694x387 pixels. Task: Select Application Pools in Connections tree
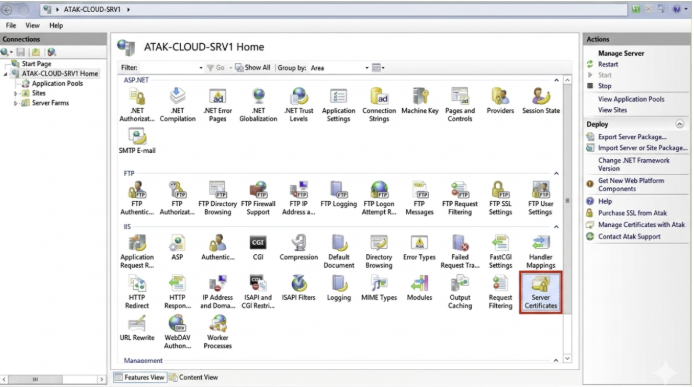coord(57,83)
